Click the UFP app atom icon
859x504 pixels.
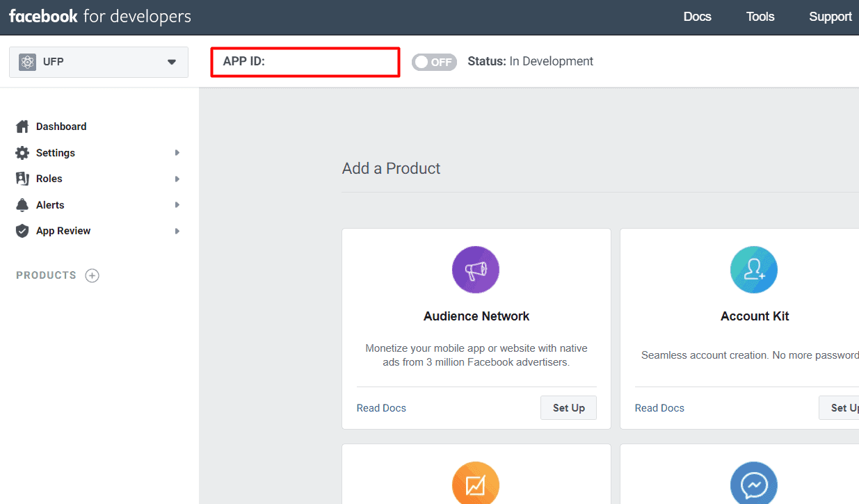[27, 62]
